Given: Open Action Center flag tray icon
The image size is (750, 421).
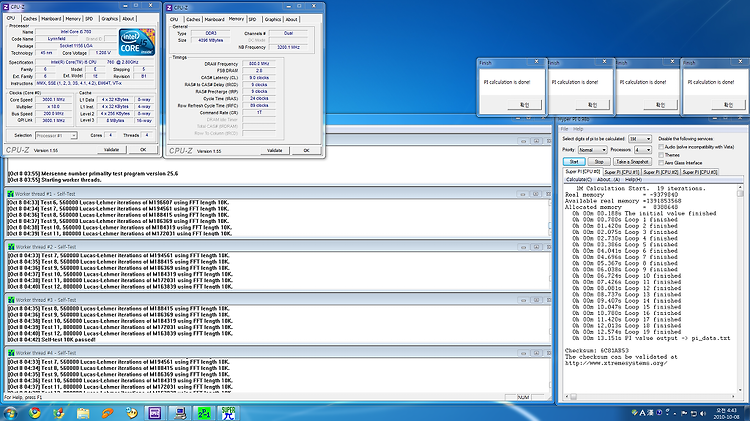Looking at the screenshot, I should (684, 413).
